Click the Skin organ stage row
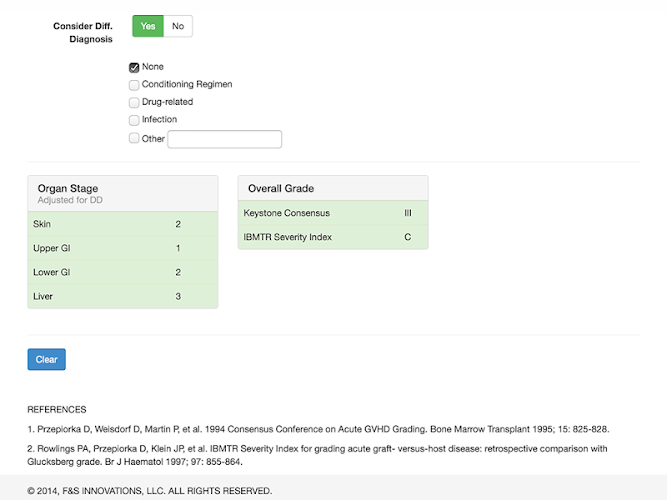 coord(122,225)
